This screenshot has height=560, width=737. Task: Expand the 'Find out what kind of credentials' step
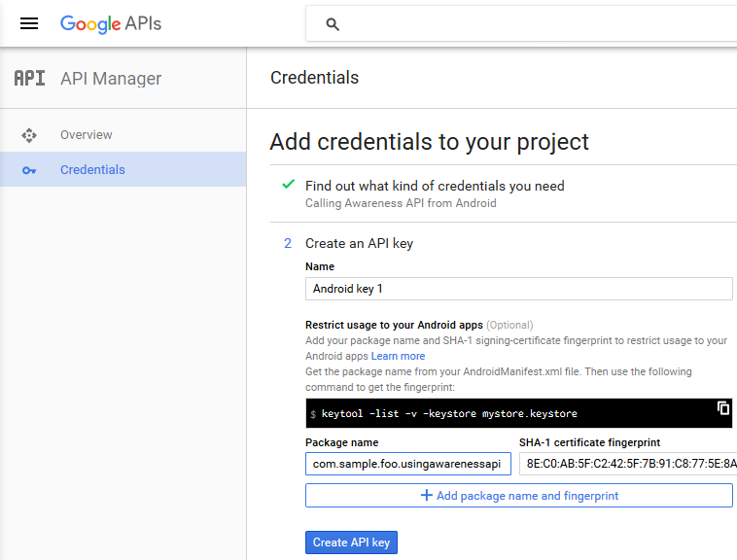coord(435,186)
